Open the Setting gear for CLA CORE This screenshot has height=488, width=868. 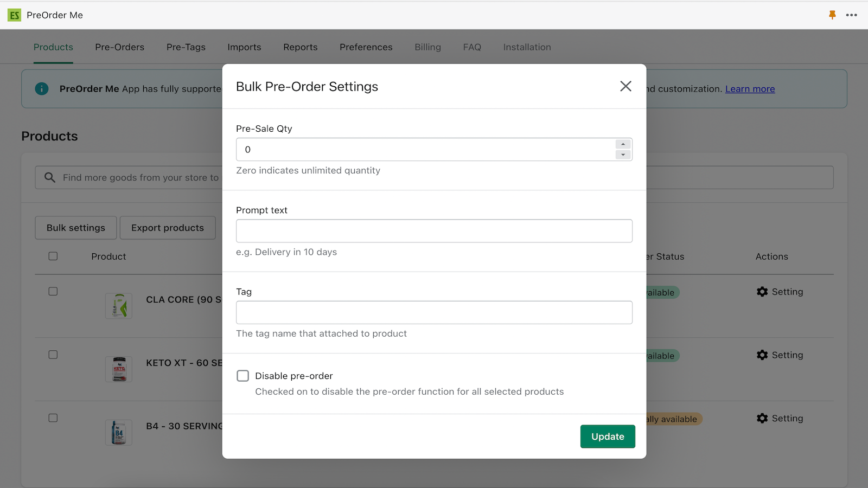(762, 292)
